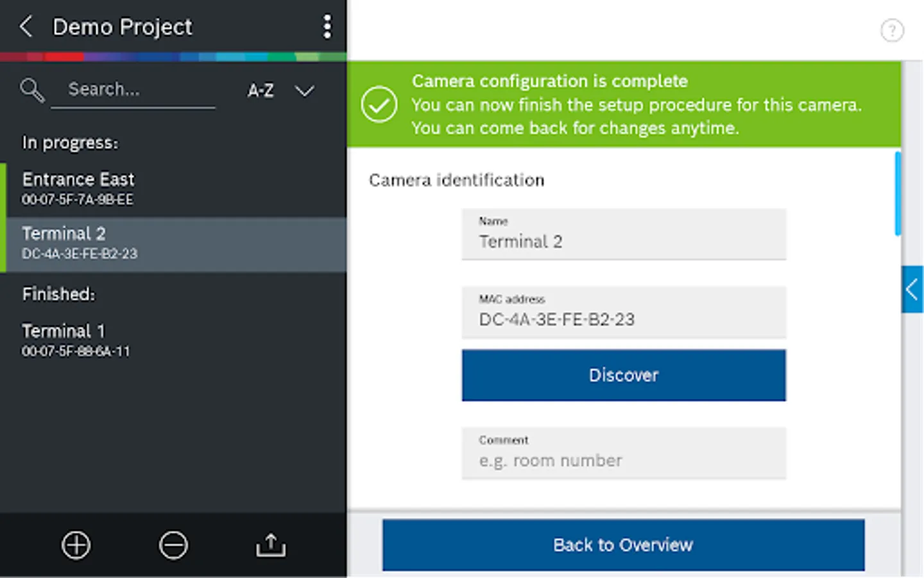Click the green configuration complete checkmark
The image size is (924, 578).
[379, 105]
